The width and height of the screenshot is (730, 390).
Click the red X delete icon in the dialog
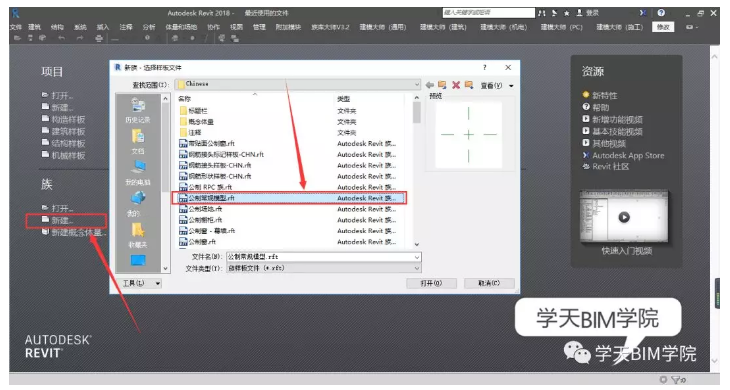pyautogui.click(x=456, y=85)
